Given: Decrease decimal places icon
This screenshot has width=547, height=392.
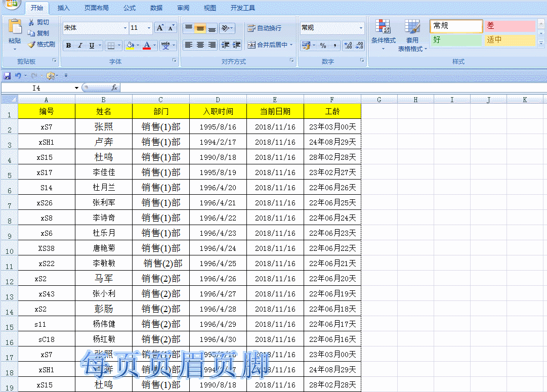Looking at the screenshot, I should (x=359, y=46).
